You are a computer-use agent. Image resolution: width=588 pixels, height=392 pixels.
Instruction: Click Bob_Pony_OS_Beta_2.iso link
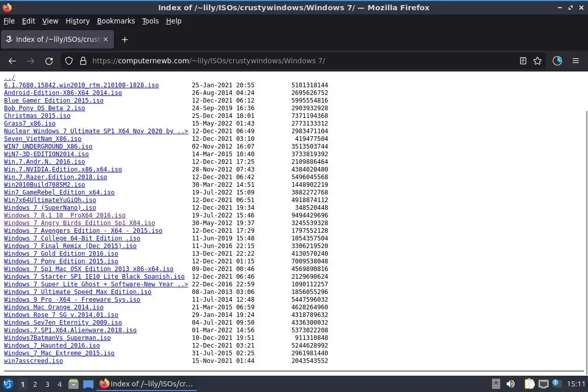(44, 108)
